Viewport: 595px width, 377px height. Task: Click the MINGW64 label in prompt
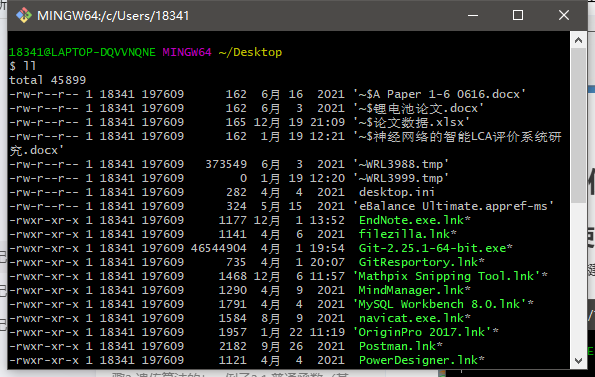187,52
